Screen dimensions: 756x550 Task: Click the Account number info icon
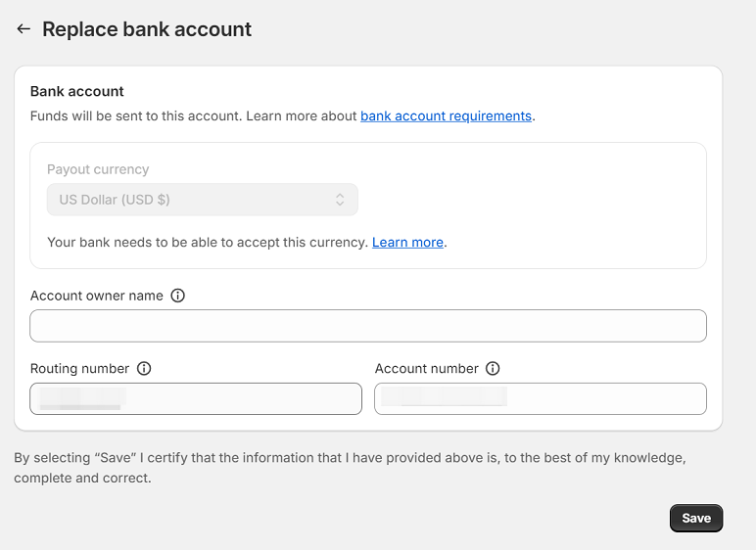(x=493, y=369)
